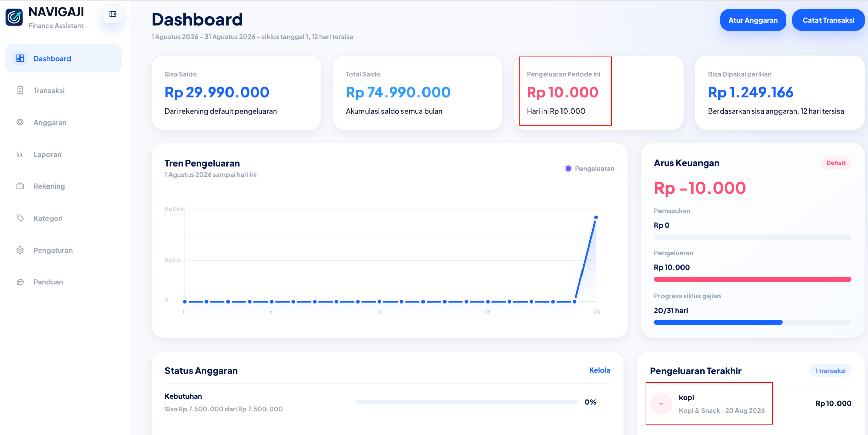Click the Atur Anggaran button
This screenshot has width=868, height=435.
pos(753,20)
